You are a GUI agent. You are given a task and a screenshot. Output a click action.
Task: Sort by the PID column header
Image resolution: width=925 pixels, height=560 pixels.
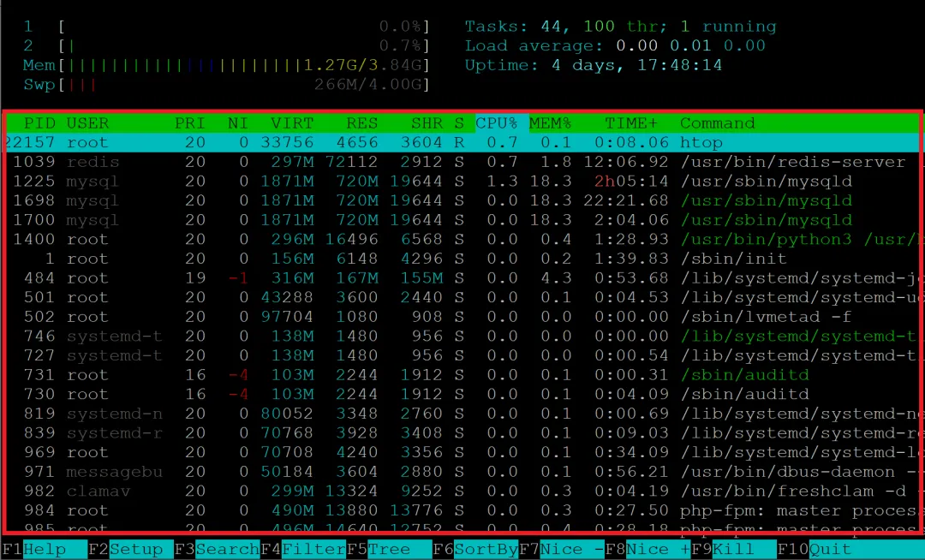click(39, 123)
